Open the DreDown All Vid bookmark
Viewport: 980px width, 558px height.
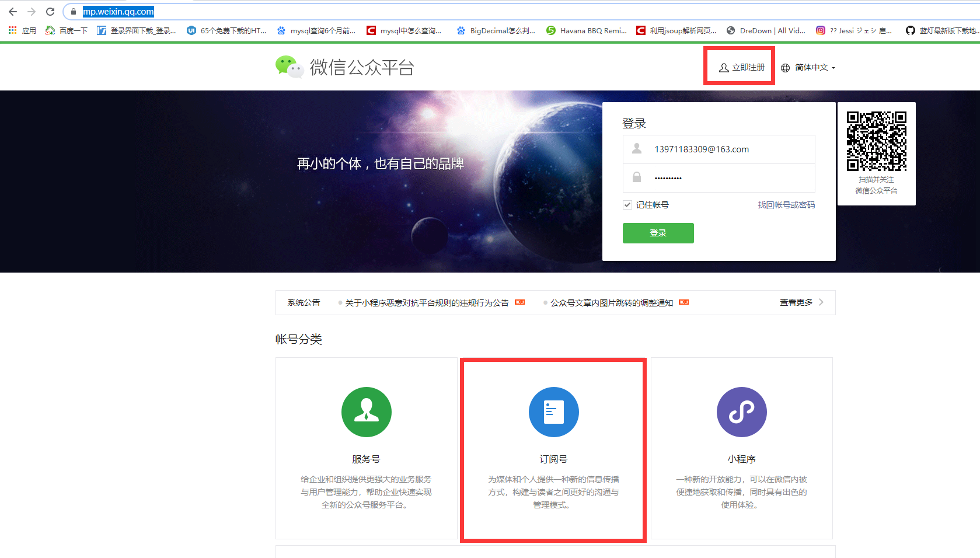tap(766, 30)
